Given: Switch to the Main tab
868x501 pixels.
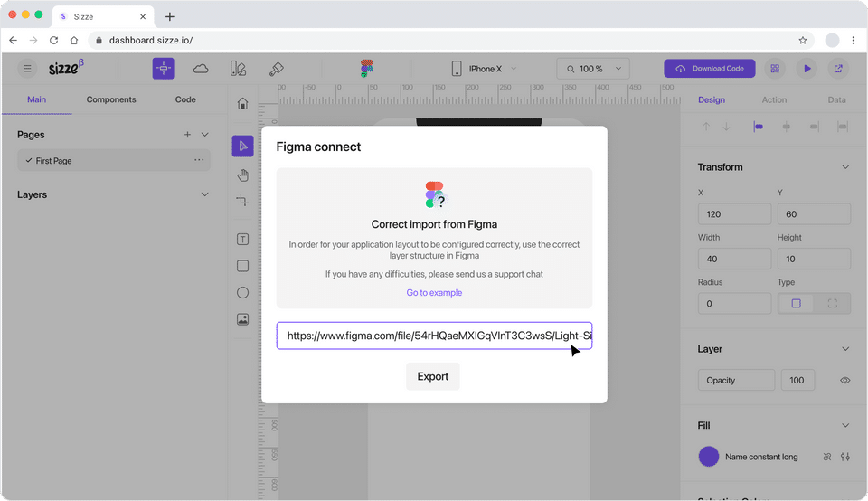Looking at the screenshot, I should coord(36,99).
